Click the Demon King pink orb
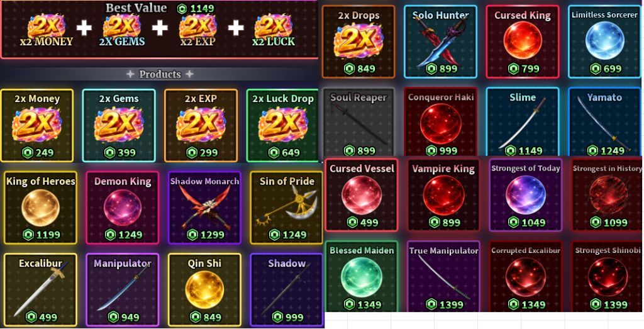This screenshot has width=644, height=329. point(123,208)
